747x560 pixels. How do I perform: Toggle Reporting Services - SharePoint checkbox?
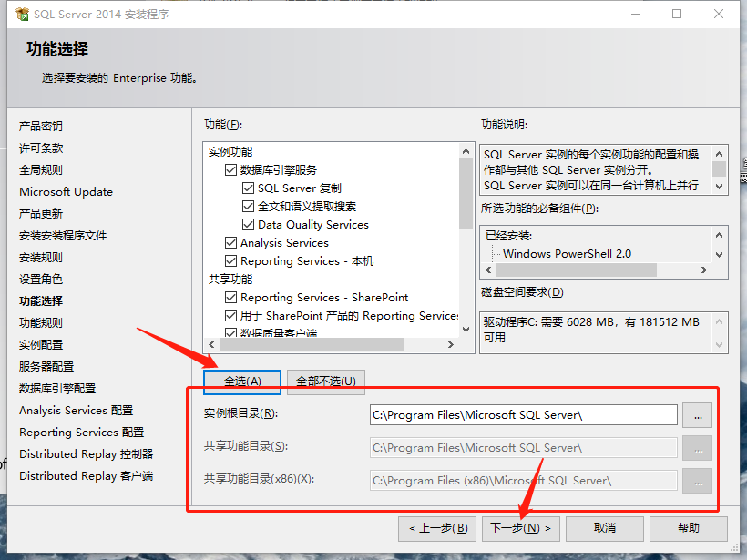pos(230,298)
